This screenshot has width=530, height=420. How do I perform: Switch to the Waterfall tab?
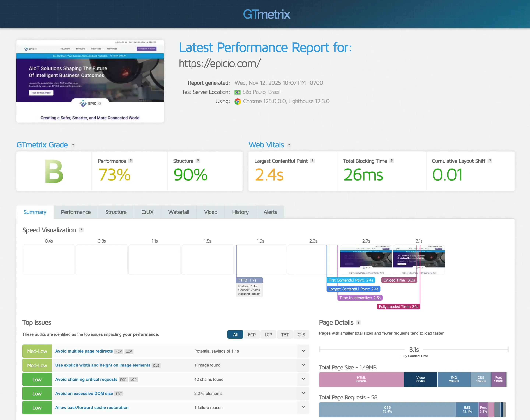[x=179, y=212]
